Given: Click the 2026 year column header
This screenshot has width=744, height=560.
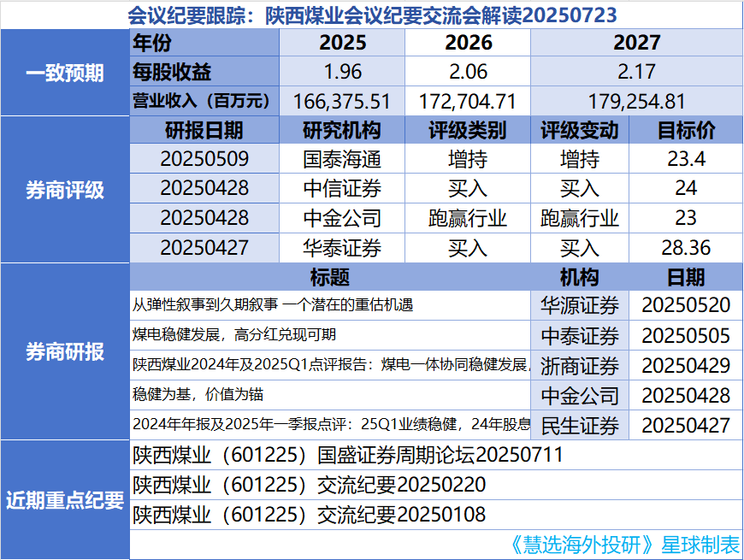Looking at the screenshot, I should pyautogui.click(x=468, y=43).
